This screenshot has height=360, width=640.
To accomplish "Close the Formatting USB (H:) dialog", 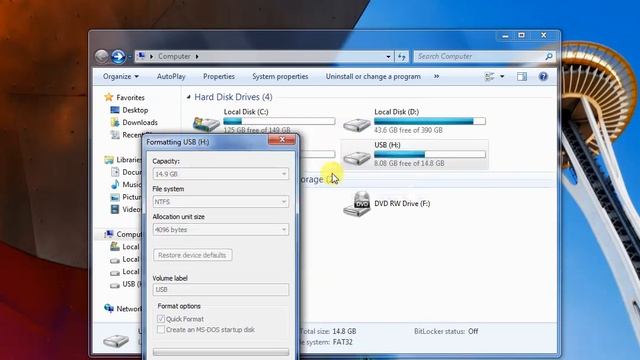I will (x=282, y=140).
